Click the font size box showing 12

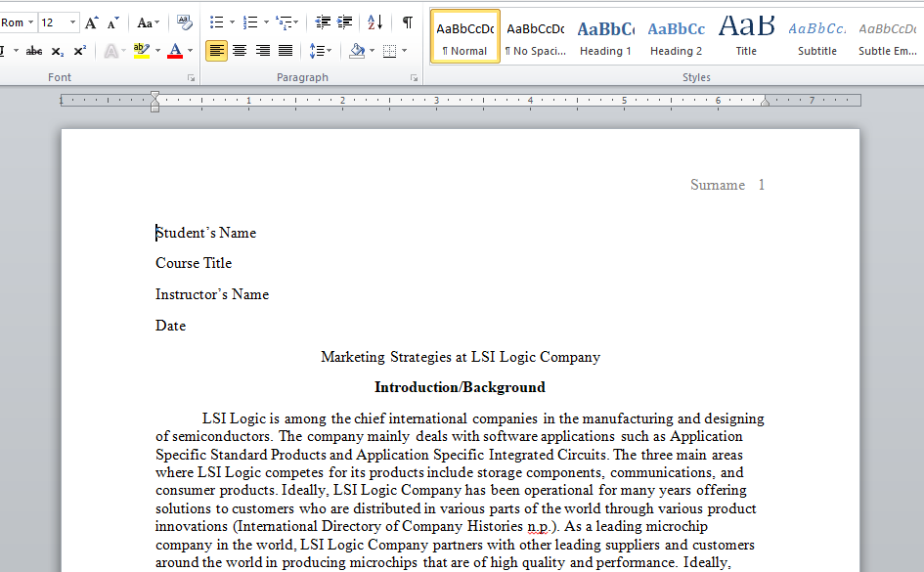53,22
